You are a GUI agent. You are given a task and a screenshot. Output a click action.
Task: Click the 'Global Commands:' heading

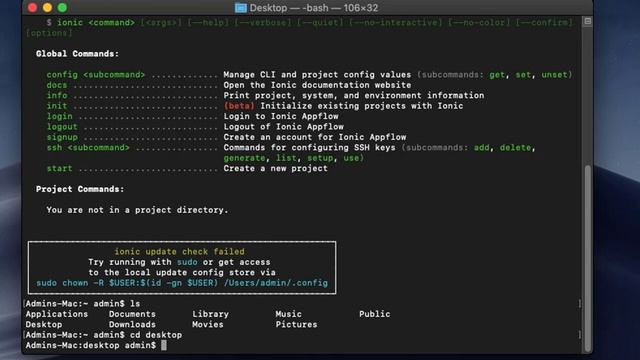(77, 54)
